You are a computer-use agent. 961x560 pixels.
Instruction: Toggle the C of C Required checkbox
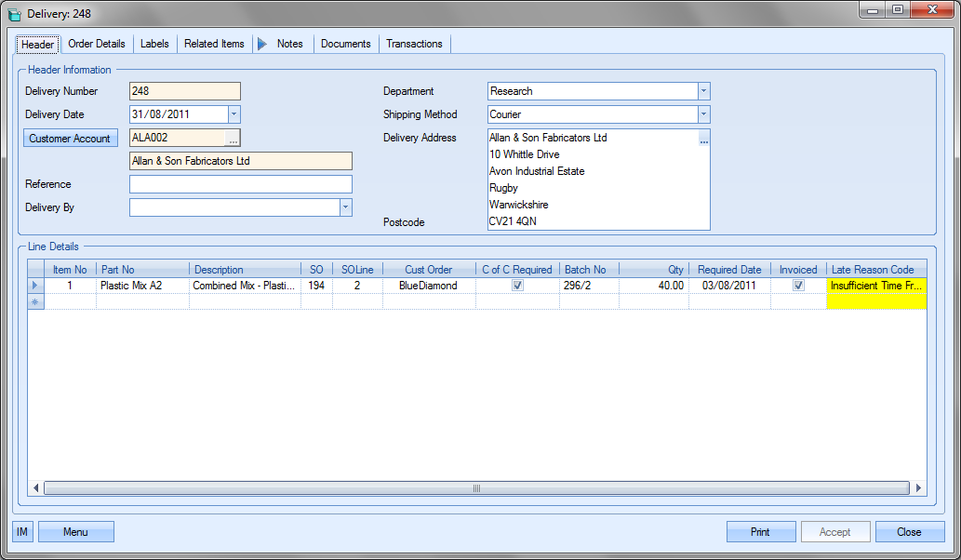(x=518, y=287)
